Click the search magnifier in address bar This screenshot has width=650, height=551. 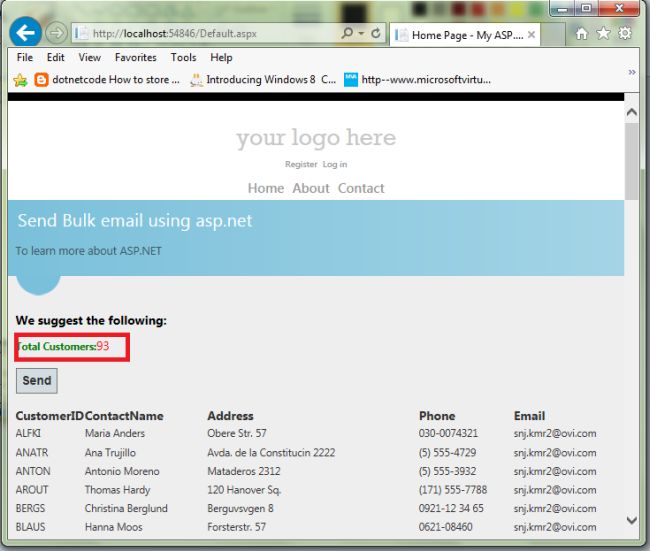[347, 33]
